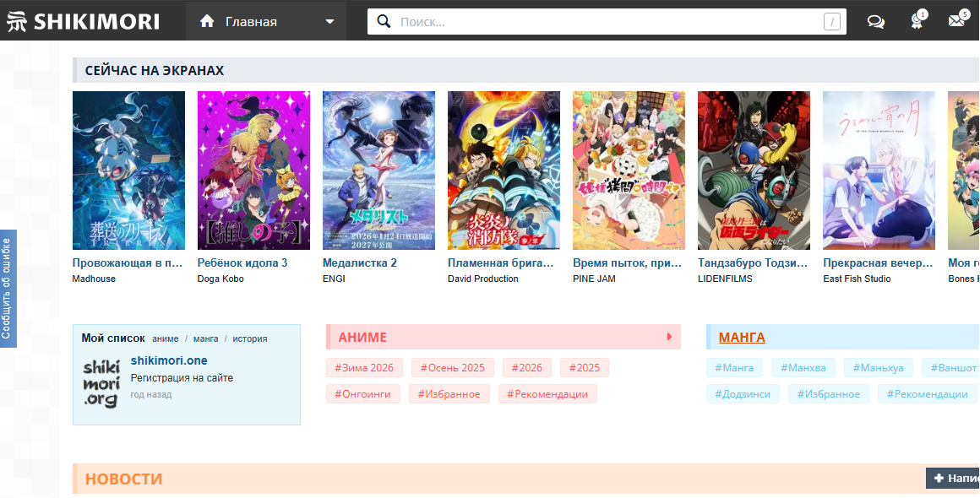Image resolution: width=980 pixels, height=498 pixels.
Task: Open the МАНГА section header link
Action: coord(742,338)
